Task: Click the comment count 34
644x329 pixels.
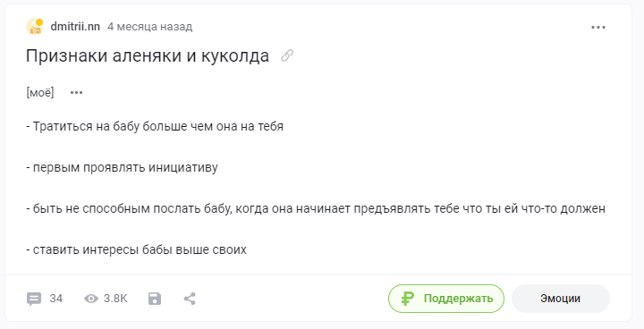Action: [x=56, y=299]
